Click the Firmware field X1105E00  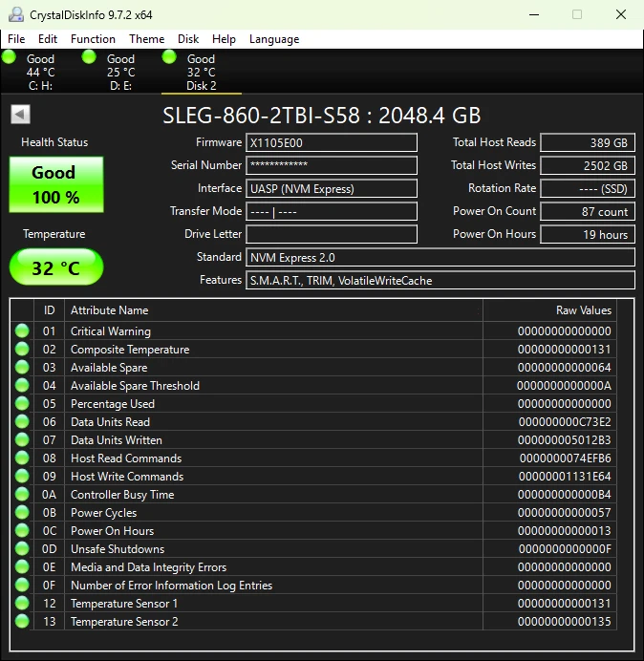(332, 142)
